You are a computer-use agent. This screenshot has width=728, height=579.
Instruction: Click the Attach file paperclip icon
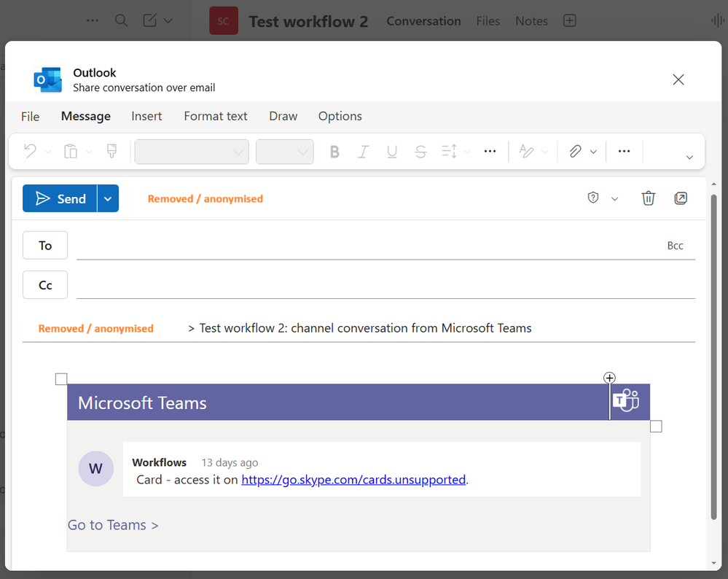click(x=575, y=151)
